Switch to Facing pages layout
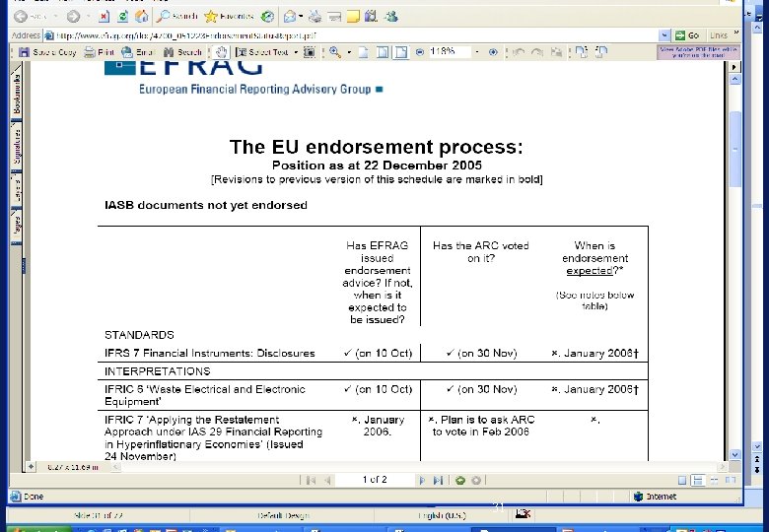Image resolution: width=769 pixels, height=532 pixels. pyautogui.click(x=731, y=481)
